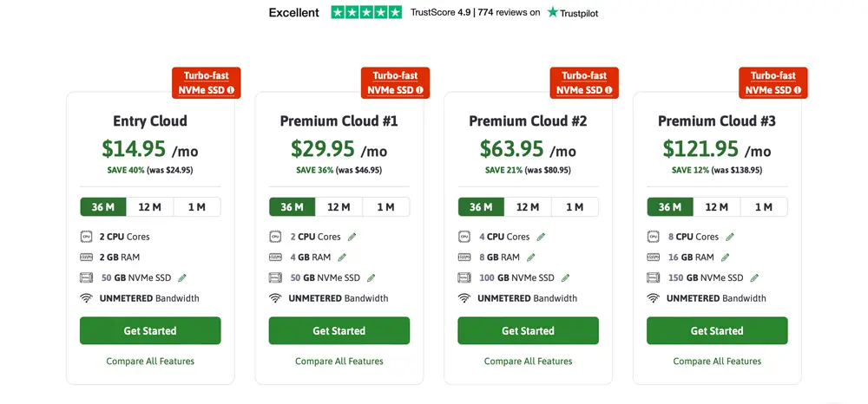Open Compare All Features under Premium Cloud #3
This screenshot has height=404, width=868.
click(717, 361)
